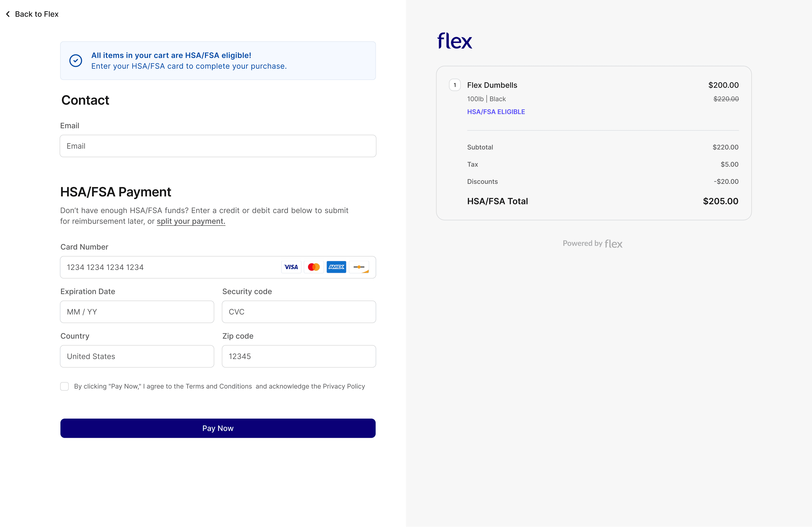Click the flex logo
The height and width of the screenshot is (527, 812).
454,41
